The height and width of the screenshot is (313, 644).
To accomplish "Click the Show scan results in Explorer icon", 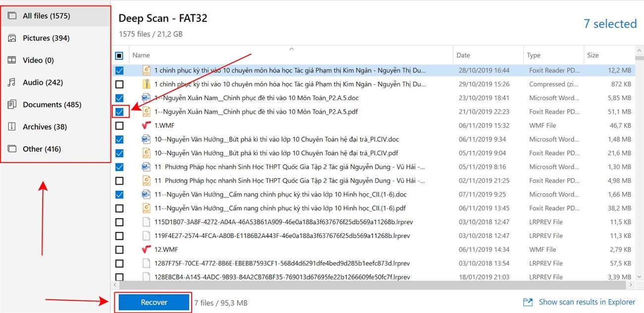I will [x=528, y=302].
